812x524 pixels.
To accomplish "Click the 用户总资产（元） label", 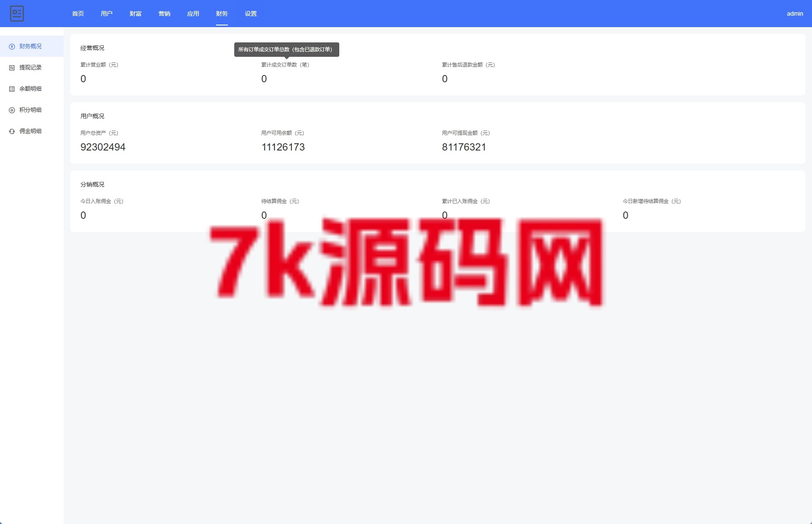I will pos(100,133).
